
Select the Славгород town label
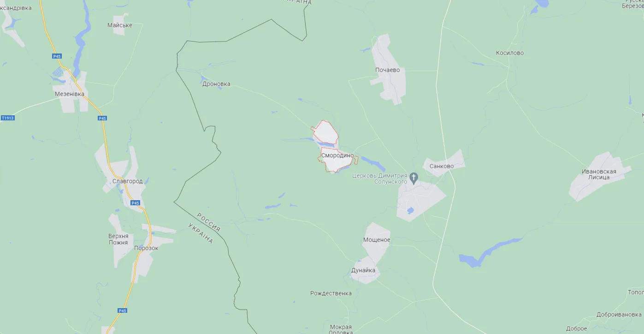128,181
